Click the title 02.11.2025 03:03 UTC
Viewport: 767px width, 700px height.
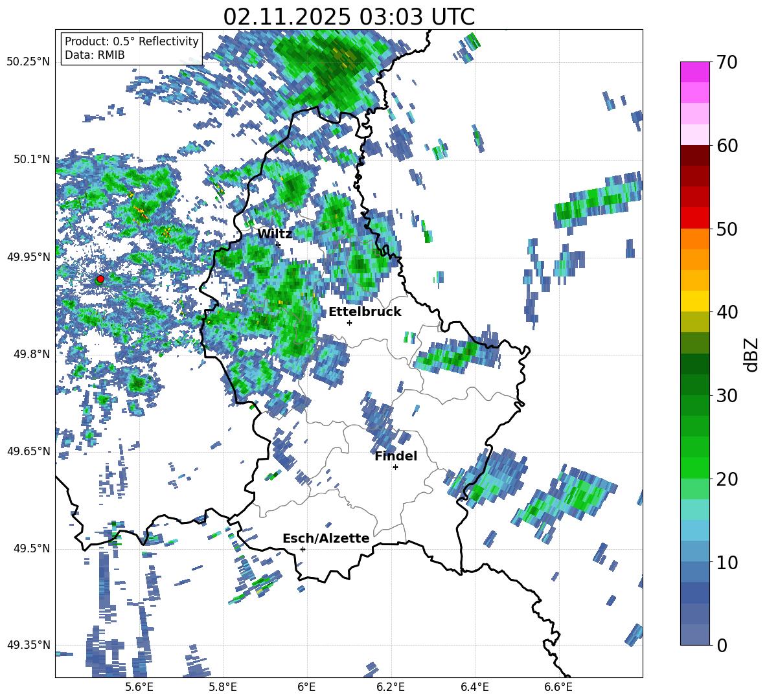pyautogui.click(x=349, y=17)
